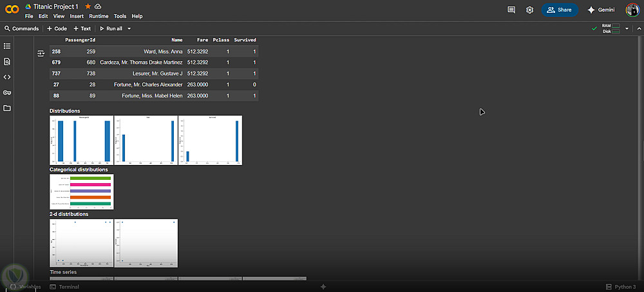Expand the RAM/Disk runtime dropdown arrow

pyautogui.click(x=627, y=28)
